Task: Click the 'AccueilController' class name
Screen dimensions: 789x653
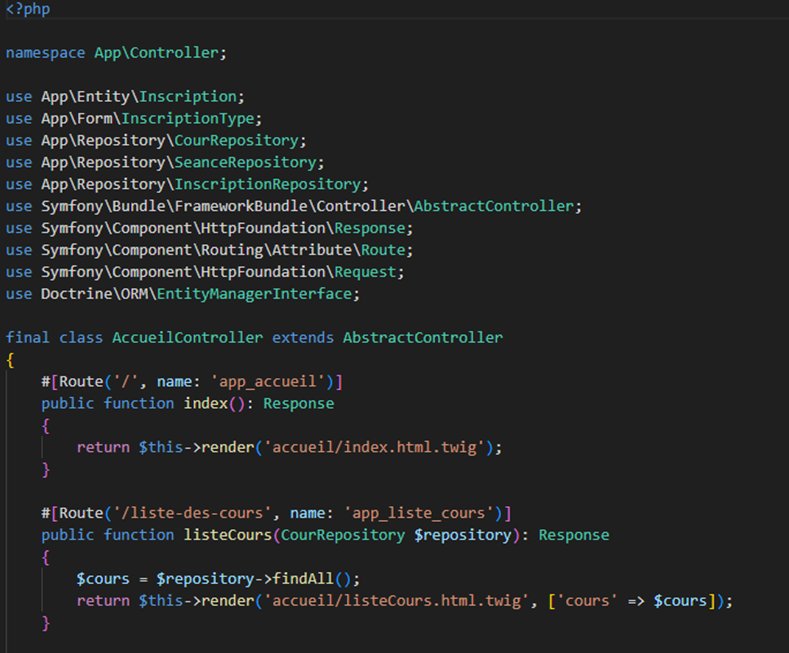Action: click(x=187, y=338)
